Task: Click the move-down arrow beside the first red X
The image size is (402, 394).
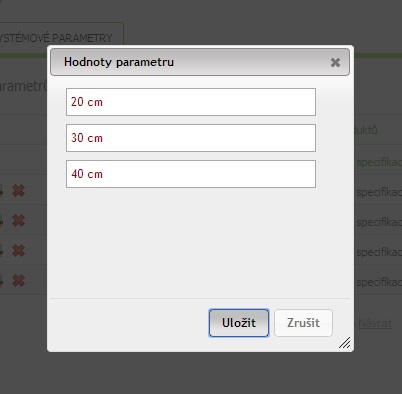Action: tap(1, 191)
